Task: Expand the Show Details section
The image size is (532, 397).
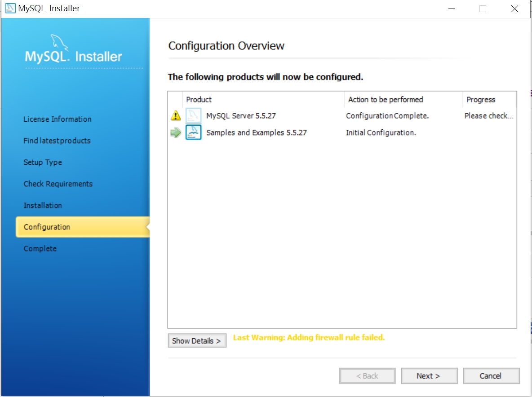Action: (197, 341)
